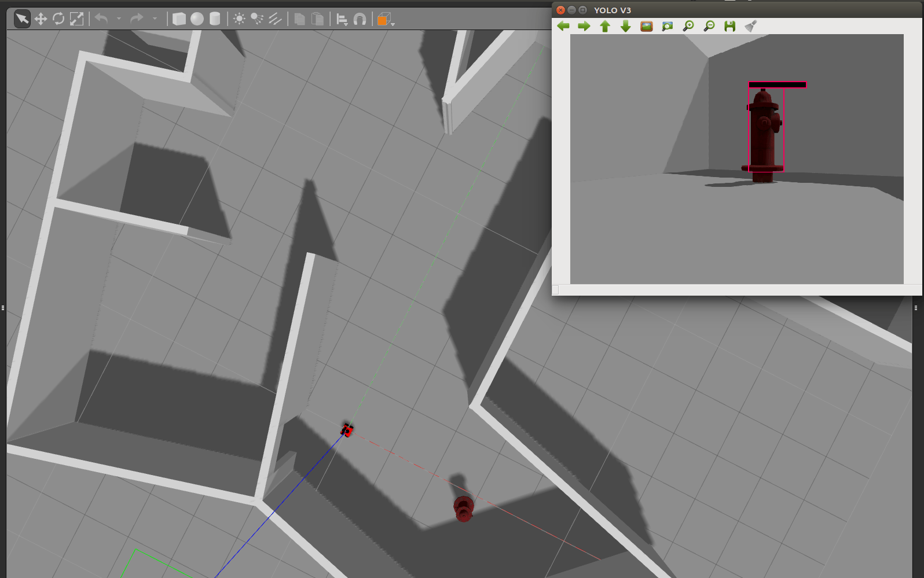Insert a sphere shape
The height and width of the screenshot is (578, 924).
coord(197,19)
